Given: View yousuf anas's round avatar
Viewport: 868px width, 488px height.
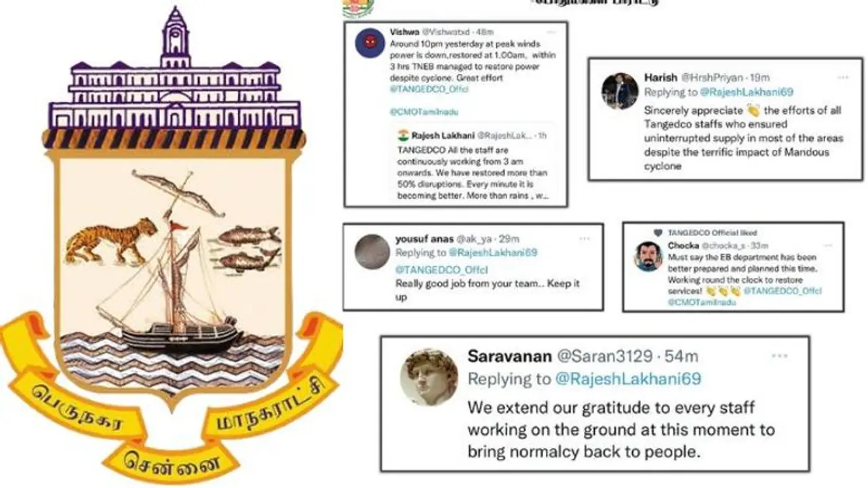Looking at the screenshot, I should pos(372,252).
